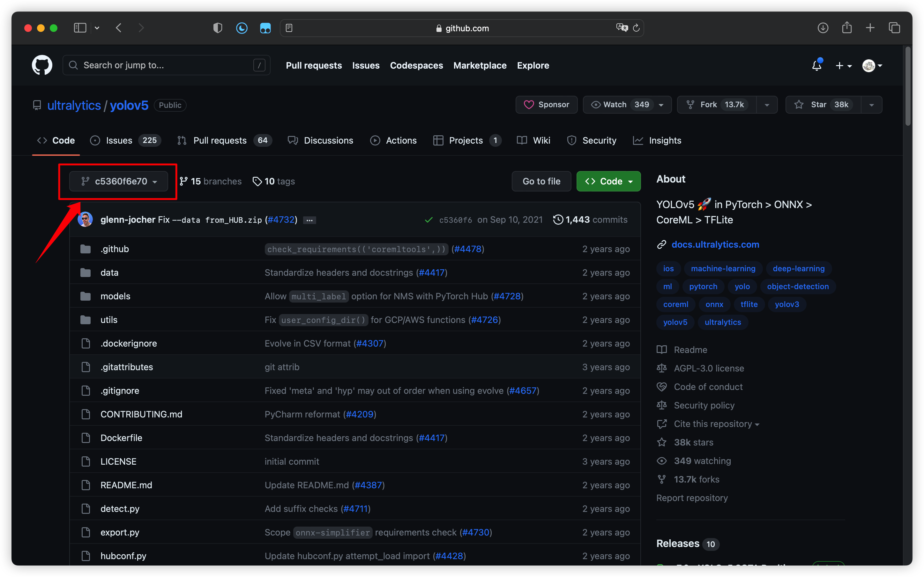Switch to the Security tab
This screenshot has width=924, height=577.
[x=592, y=140]
